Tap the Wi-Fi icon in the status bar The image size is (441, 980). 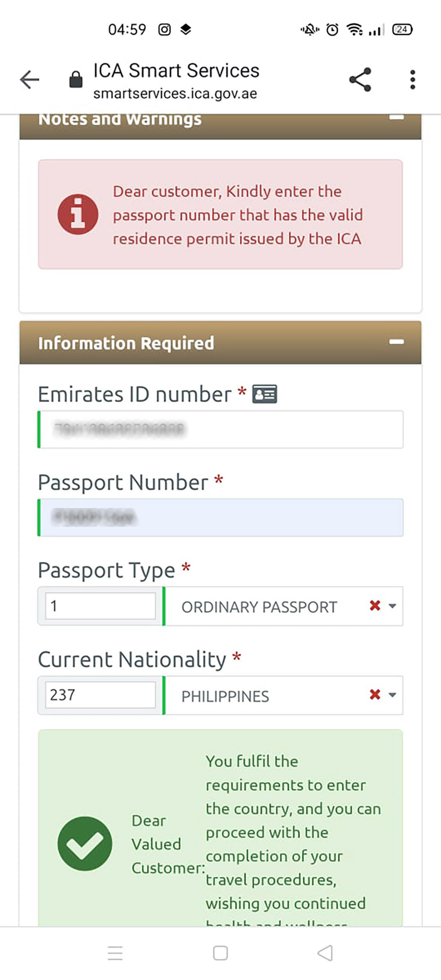pos(355,29)
